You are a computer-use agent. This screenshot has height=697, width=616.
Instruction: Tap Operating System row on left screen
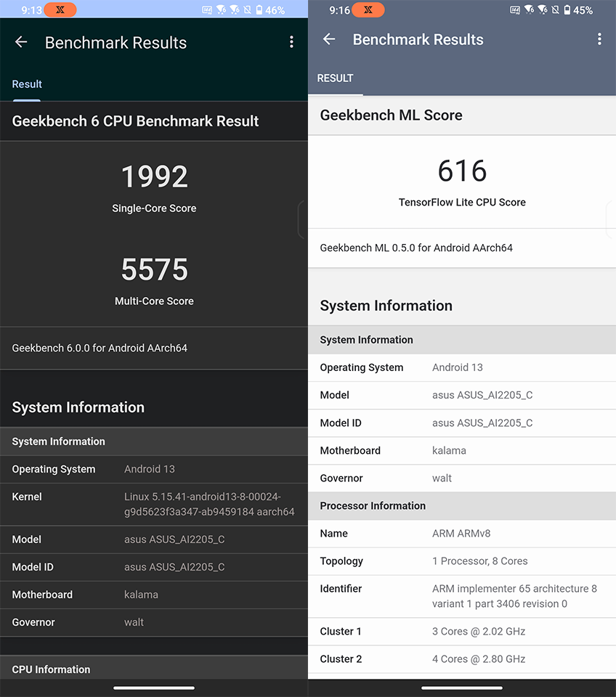click(x=154, y=470)
